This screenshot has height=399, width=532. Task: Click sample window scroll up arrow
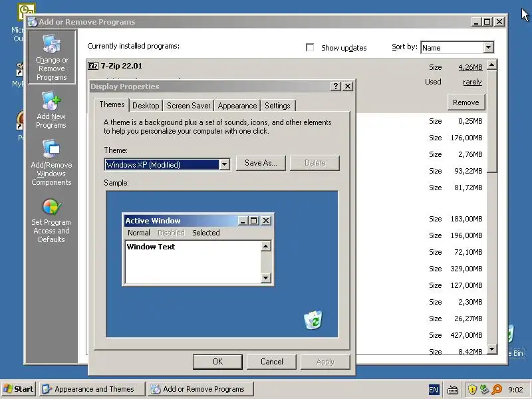click(265, 246)
